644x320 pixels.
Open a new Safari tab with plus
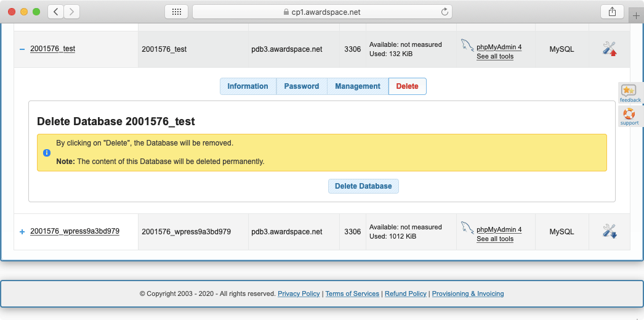[636, 15]
